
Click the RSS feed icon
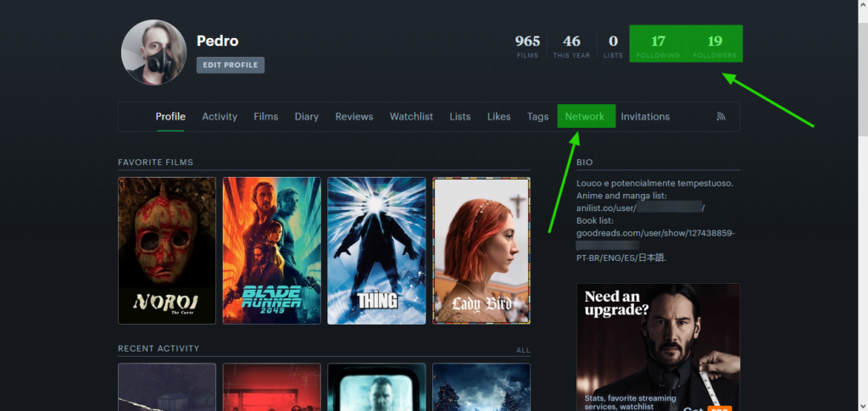tap(721, 117)
